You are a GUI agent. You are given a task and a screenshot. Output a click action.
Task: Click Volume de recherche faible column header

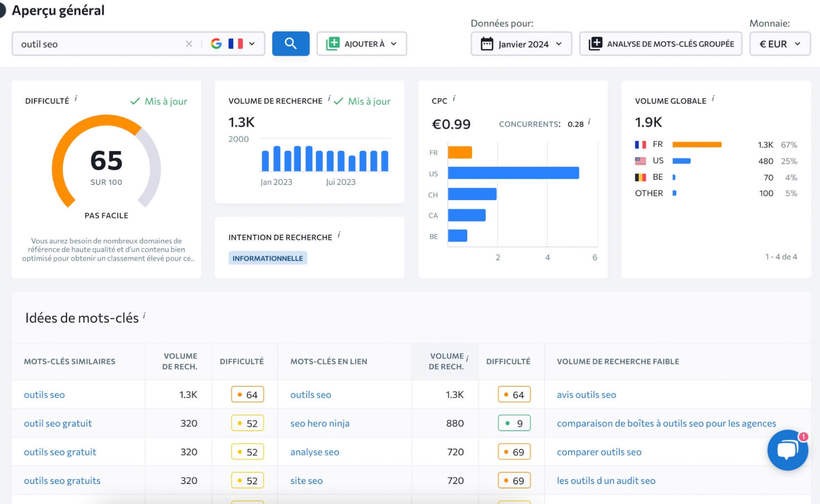[x=618, y=361]
